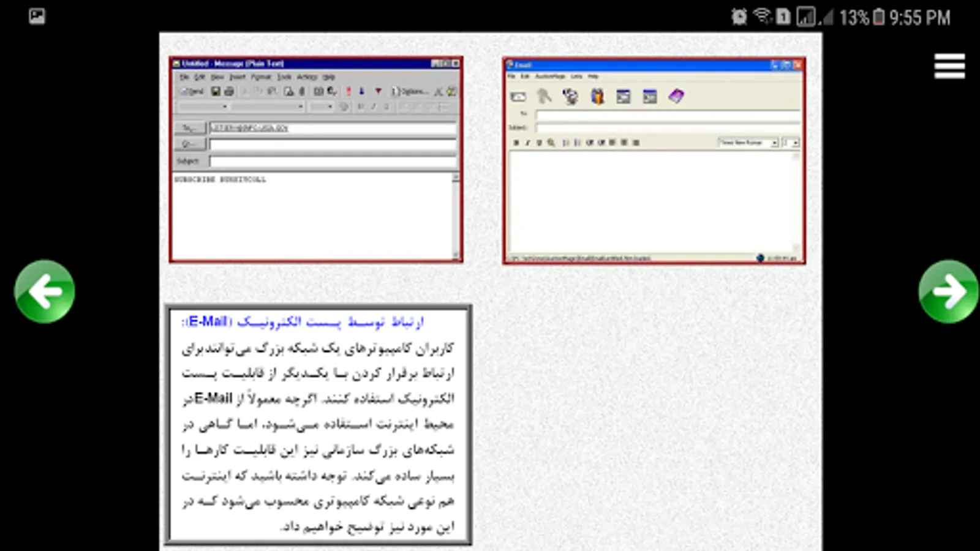The image size is (980, 551).
Task: Tap the picture notification icon in status bar
Action: tap(37, 16)
